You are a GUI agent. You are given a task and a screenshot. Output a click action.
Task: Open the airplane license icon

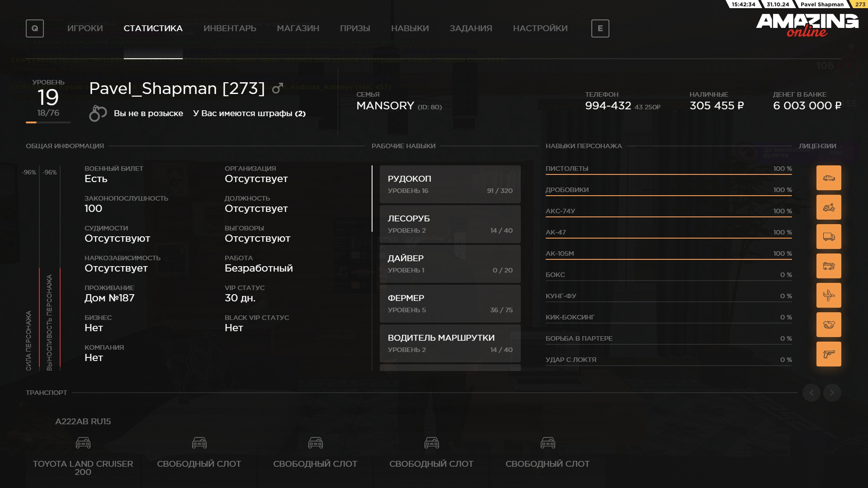click(x=829, y=295)
